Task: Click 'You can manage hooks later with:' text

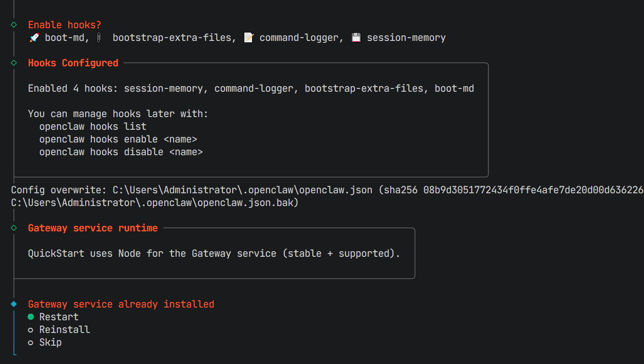Action: [118, 114]
